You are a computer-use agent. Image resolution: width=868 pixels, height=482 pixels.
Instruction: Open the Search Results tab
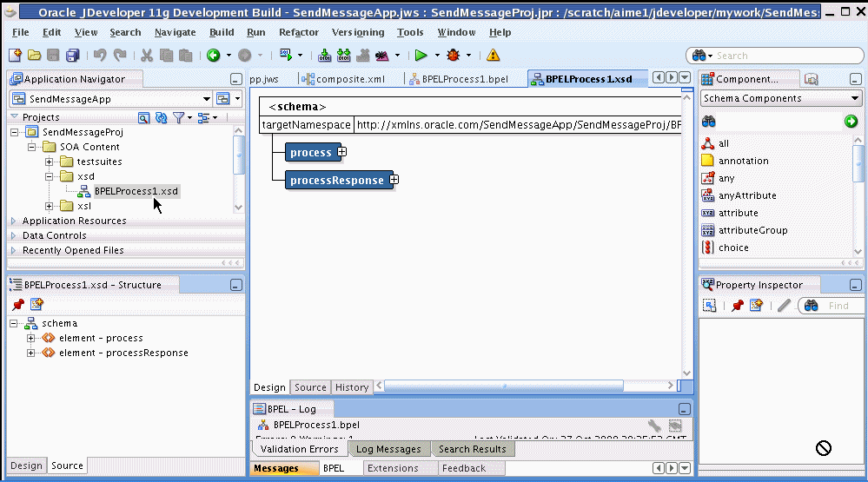click(x=472, y=449)
